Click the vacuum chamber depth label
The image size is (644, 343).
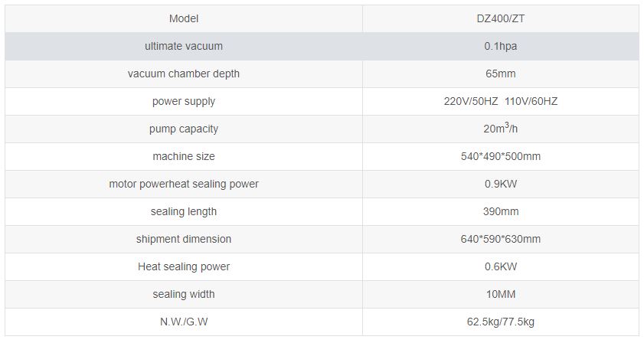point(184,73)
